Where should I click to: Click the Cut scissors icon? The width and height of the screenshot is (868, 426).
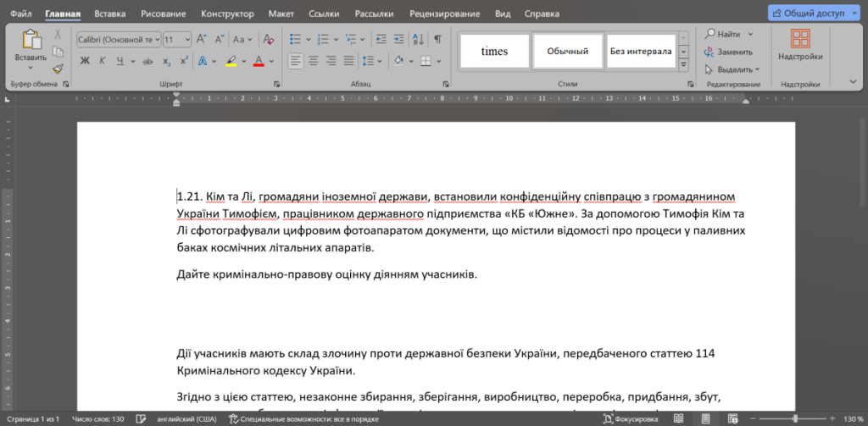pyautogui.click(x=58, y=34)
